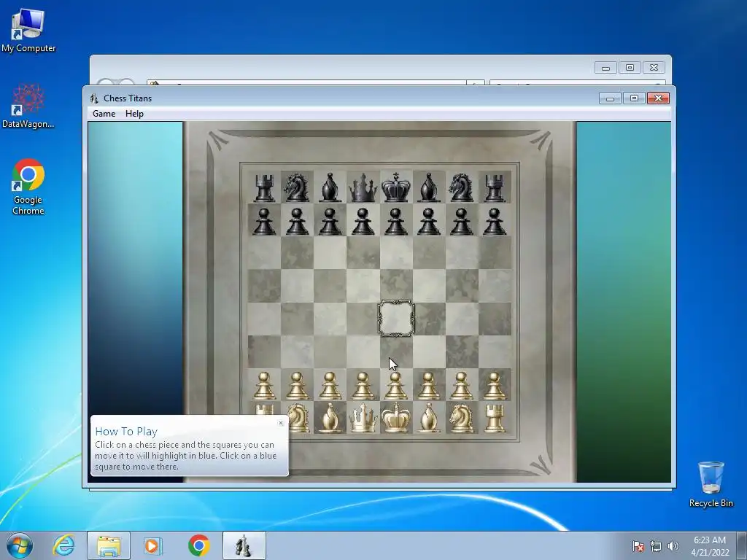Select the black rook on a8
This screenshot has width=747, height=560.
point(264,187)
